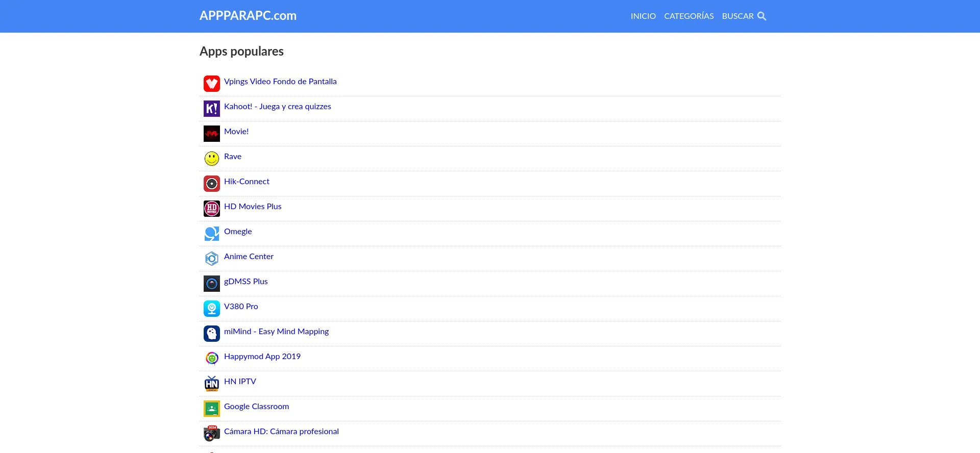Click the Movie! app icon

tap(212, 134)
